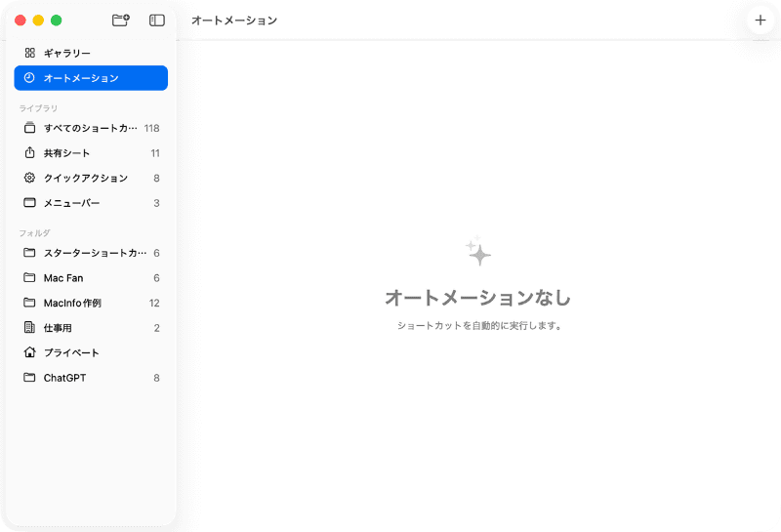The image size is (781, 532).
Task: Click the オートメーション window title
Action: (234, 20)
